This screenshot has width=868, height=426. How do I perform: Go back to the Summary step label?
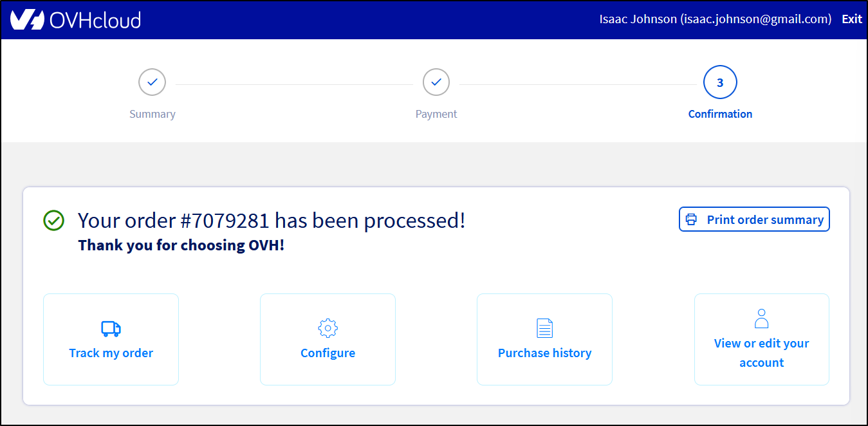[x=152, y=114]
